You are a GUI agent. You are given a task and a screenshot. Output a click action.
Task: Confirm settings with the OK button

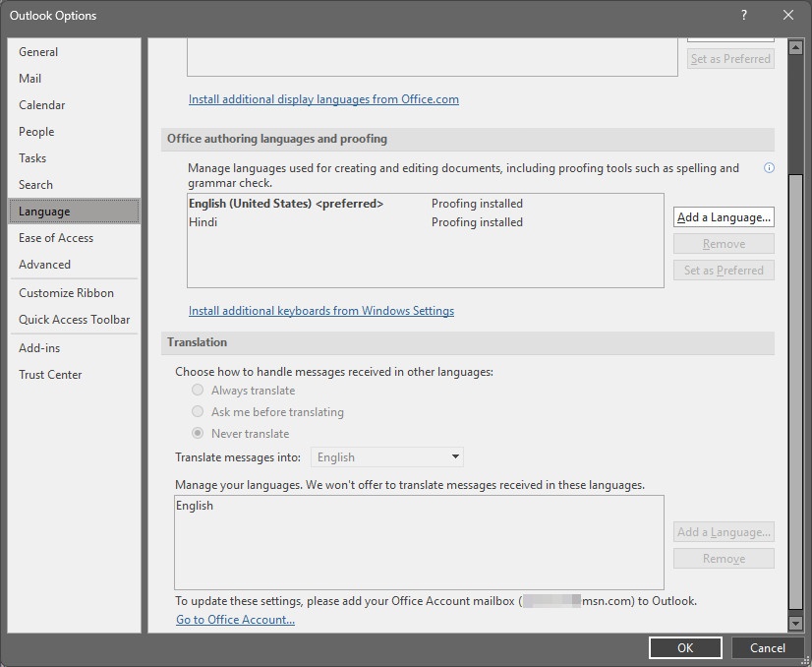point(685,648)
